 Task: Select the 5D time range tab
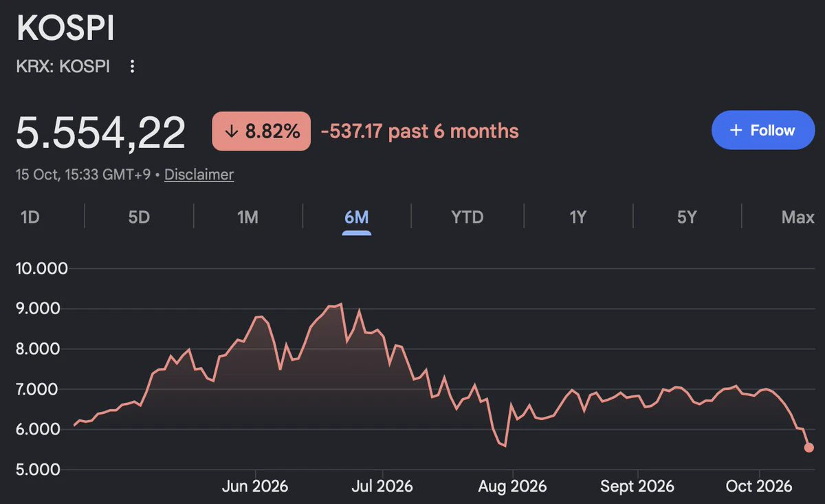139,217
